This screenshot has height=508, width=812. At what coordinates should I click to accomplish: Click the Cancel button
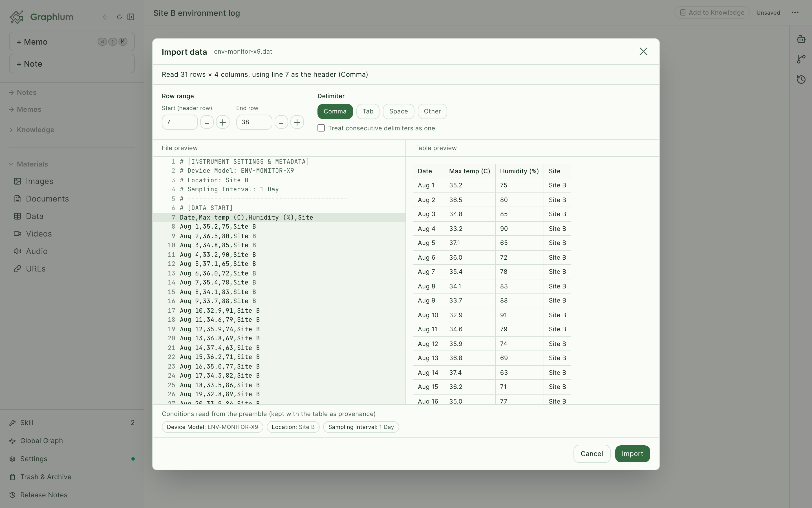coord(592,454)
